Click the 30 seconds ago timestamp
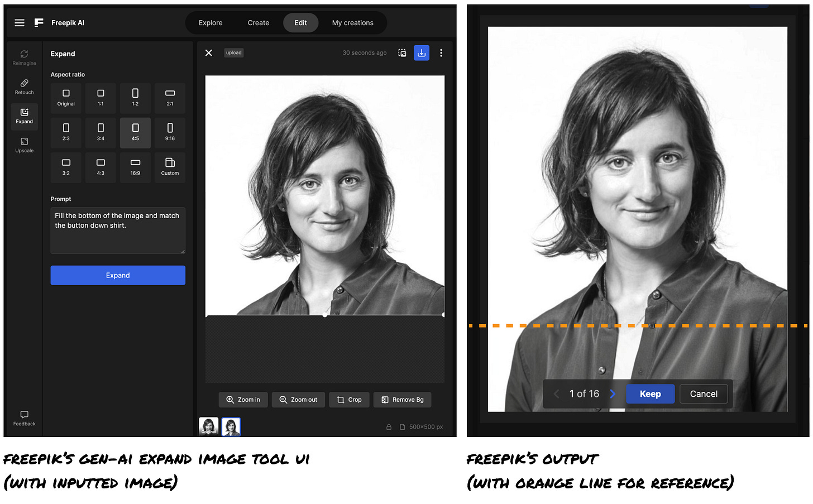The width and height of the screenshot is (813, 504). [x=365, y=53]
